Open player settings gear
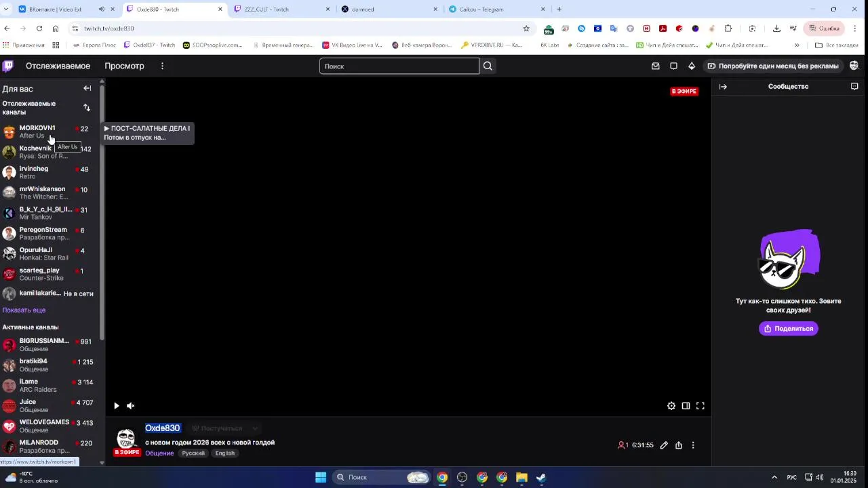Viewport: 868px width, 488px height. [x=671, y=406]
